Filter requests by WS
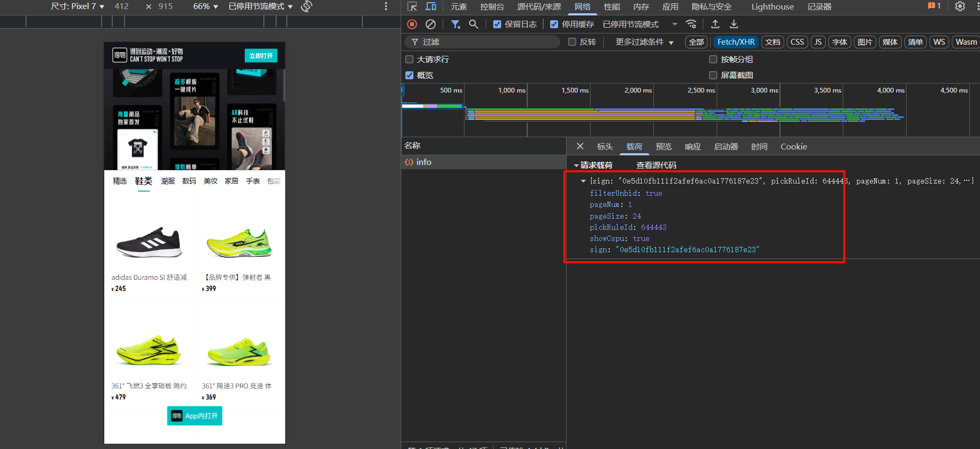The height and width of the screenshot is (449, 980). pyautogui.click(x=939, y=42)
